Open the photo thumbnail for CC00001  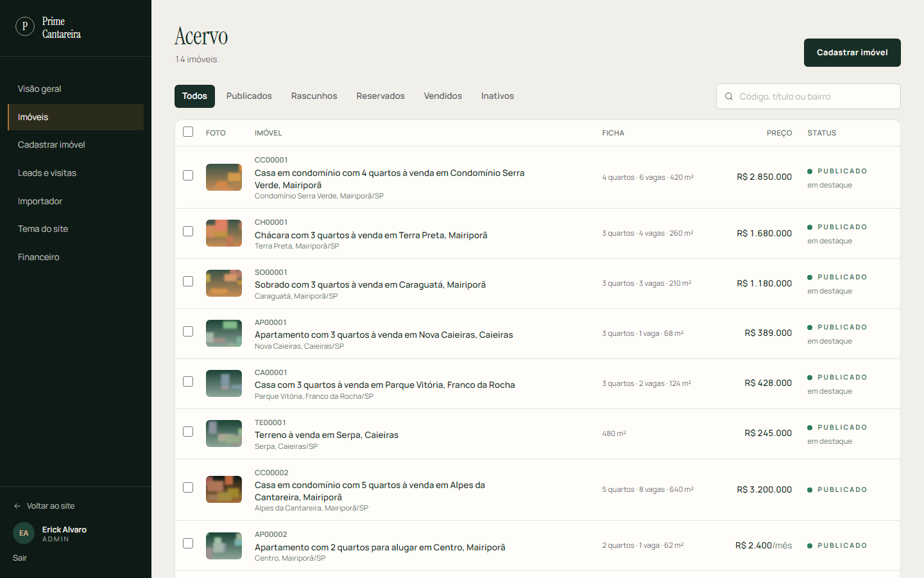(224, 177)
